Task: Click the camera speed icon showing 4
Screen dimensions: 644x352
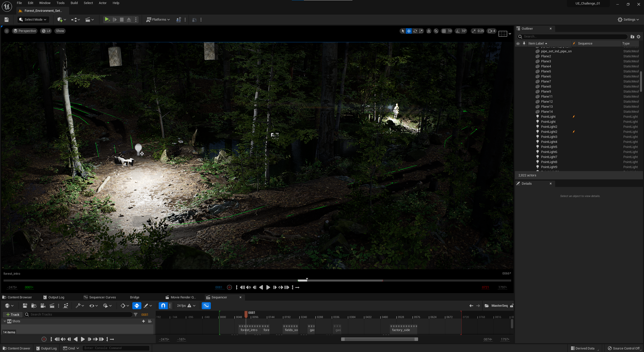Action: [x=492, y=31]
